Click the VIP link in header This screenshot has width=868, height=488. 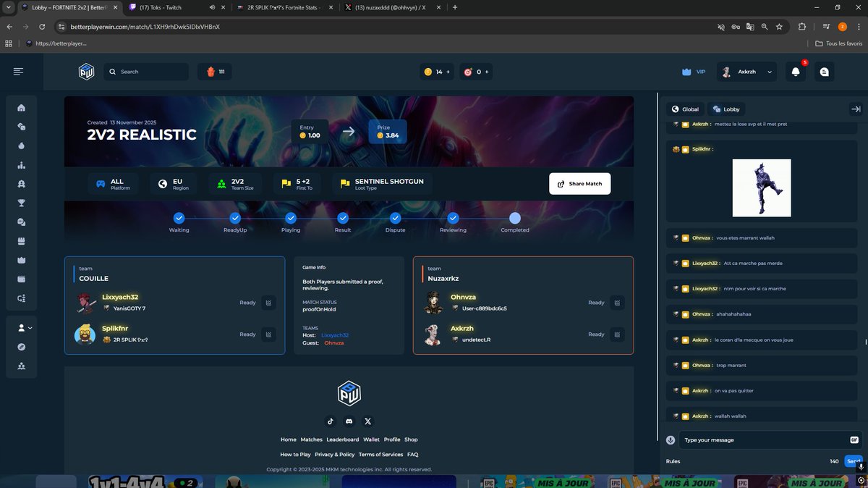coord(694,72)
